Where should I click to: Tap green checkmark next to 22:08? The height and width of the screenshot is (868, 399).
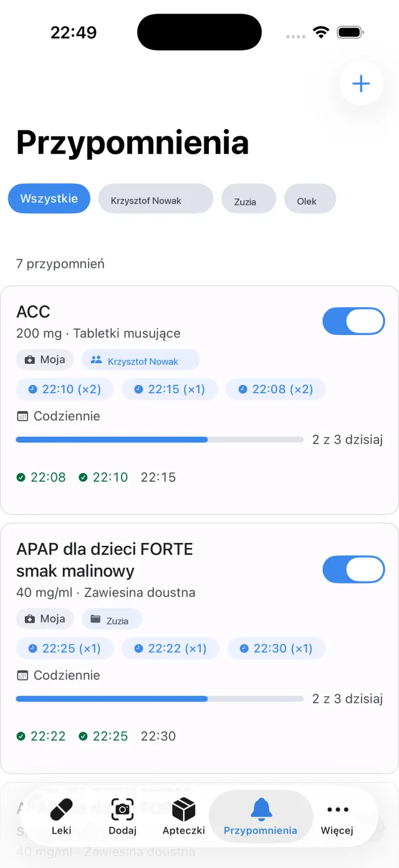[x=21, y=477]
